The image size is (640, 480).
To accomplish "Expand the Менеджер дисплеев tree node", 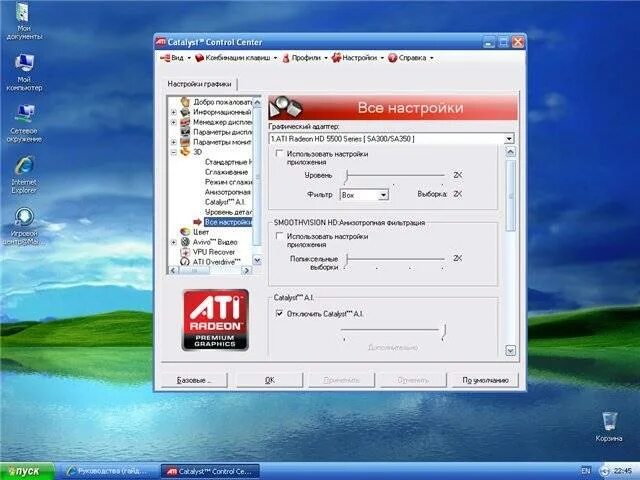I will (173, 122).
